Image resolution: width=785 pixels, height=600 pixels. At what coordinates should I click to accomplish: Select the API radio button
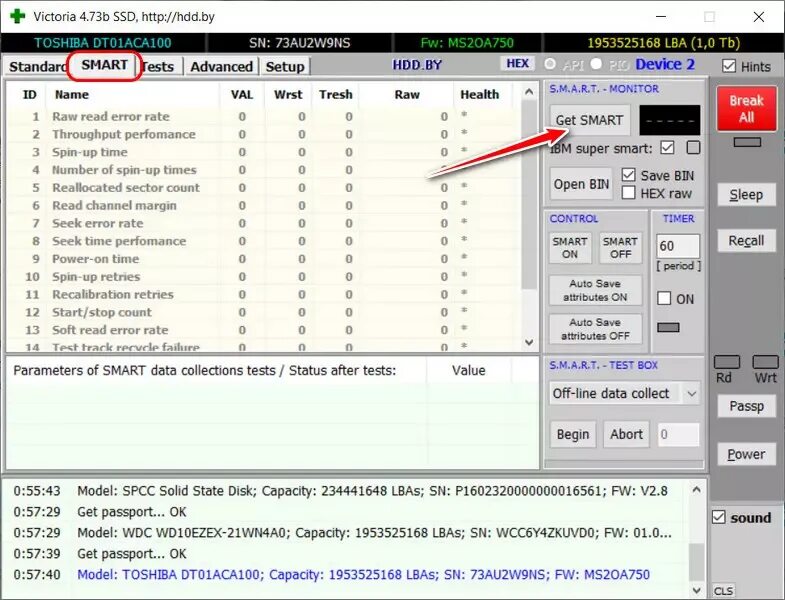pos(550,64)
